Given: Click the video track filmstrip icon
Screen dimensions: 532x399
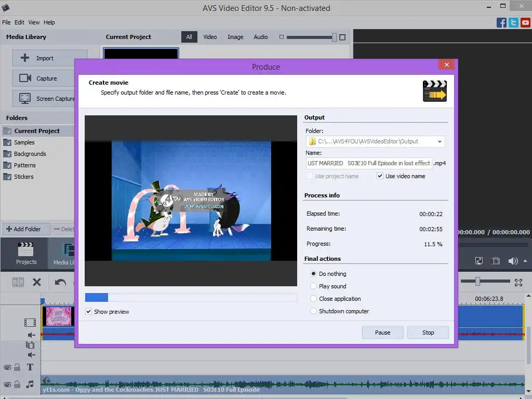Looking at the screenshot, I should (x=30, y=322).
